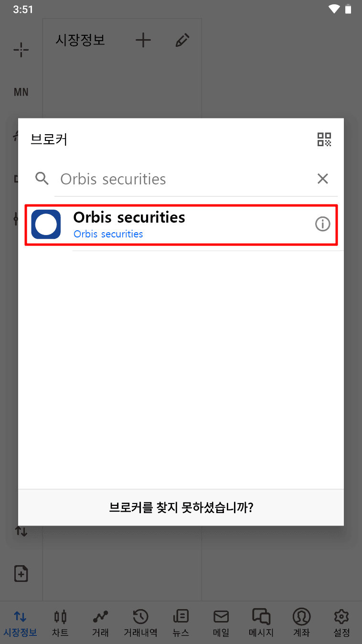Image resolution: width=362 pixels, height=644 pixels.
Task: Select Orbis securities broker entry
Action: coord(181,225)
